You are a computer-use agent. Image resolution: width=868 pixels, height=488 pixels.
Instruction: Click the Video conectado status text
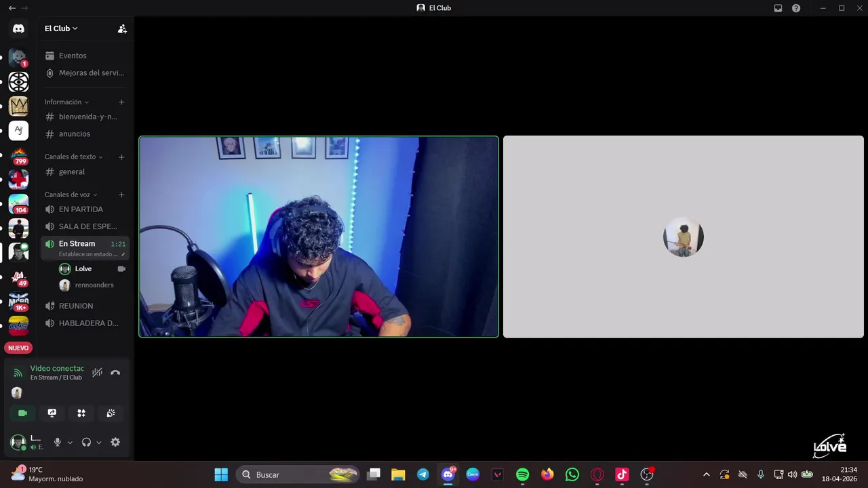coord(57,368)
